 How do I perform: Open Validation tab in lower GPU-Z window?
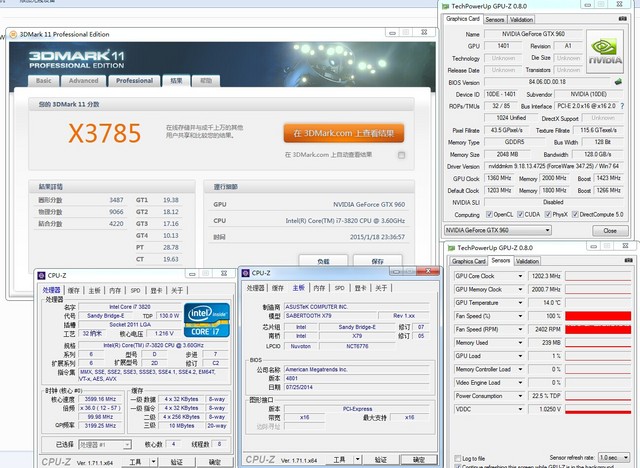527,261
